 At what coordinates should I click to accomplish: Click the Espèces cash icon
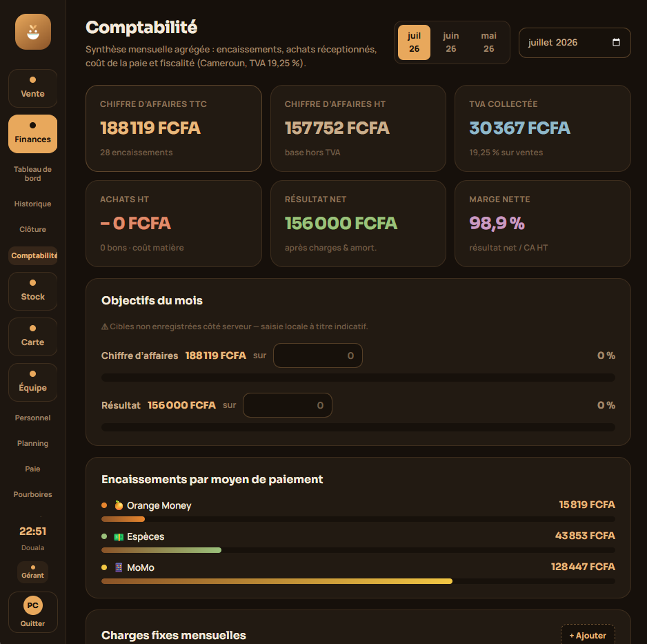[119, 537]
